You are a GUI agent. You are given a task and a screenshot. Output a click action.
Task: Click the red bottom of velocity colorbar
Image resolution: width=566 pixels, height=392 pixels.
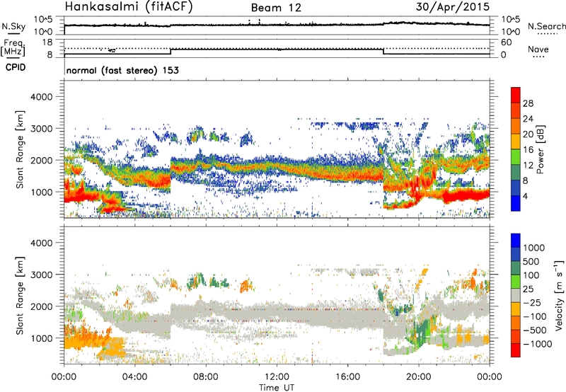(516, 350)
